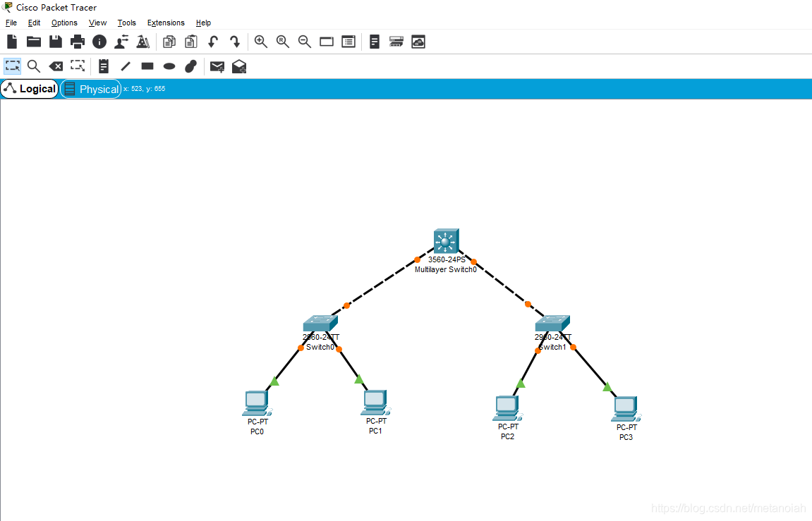Create a new file with New icon
The height and width of the screenshot is (521, 812).
click(x=12, y=42)
